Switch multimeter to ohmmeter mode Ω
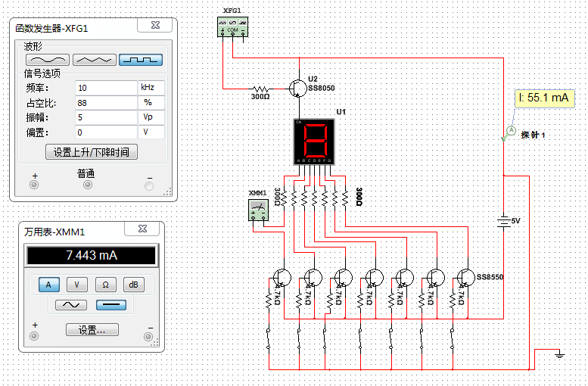This screenshot has height=386, width=588. tap(105, 285)
